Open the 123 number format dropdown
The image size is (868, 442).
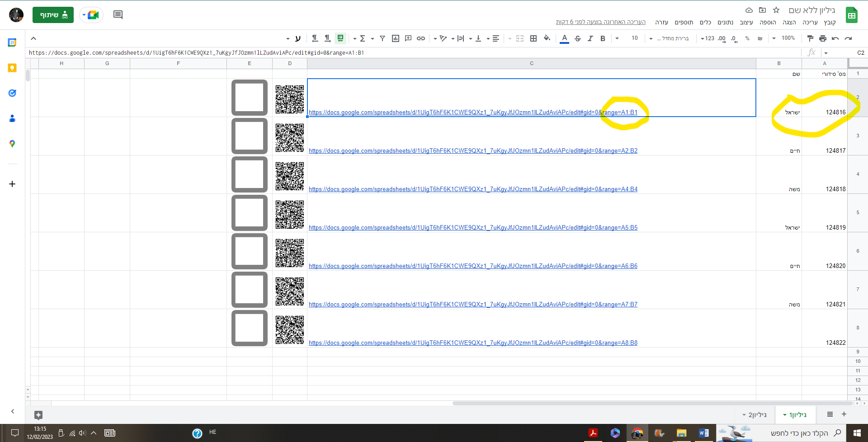(x=708, y=38)
